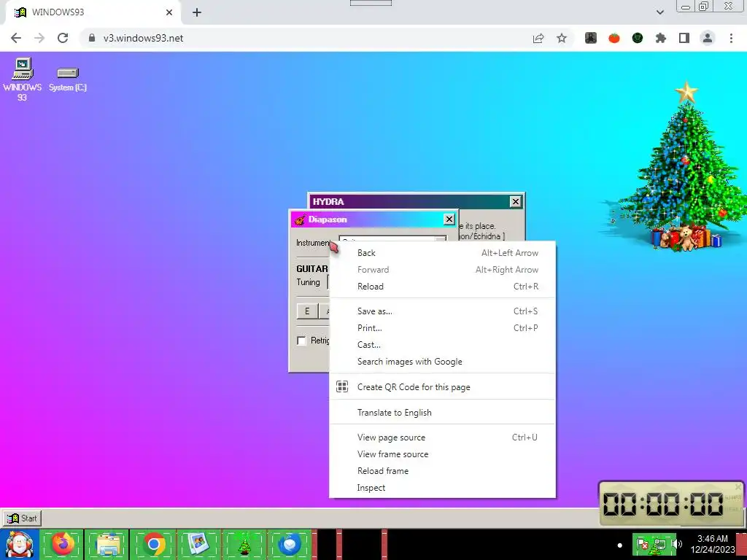The height and width of the screenshot is (560, 747).
Task: Select Print... in context menu
Action: (x=443, y=327)
